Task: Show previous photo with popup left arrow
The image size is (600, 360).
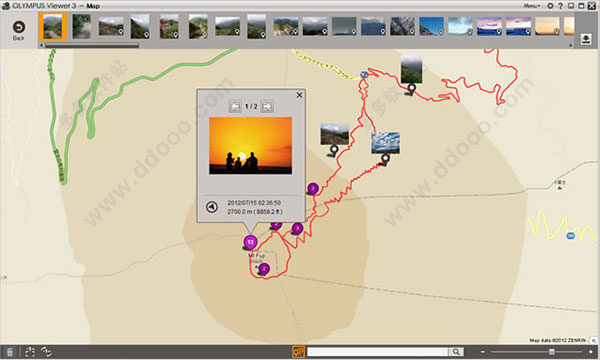Action: point(235,106)
